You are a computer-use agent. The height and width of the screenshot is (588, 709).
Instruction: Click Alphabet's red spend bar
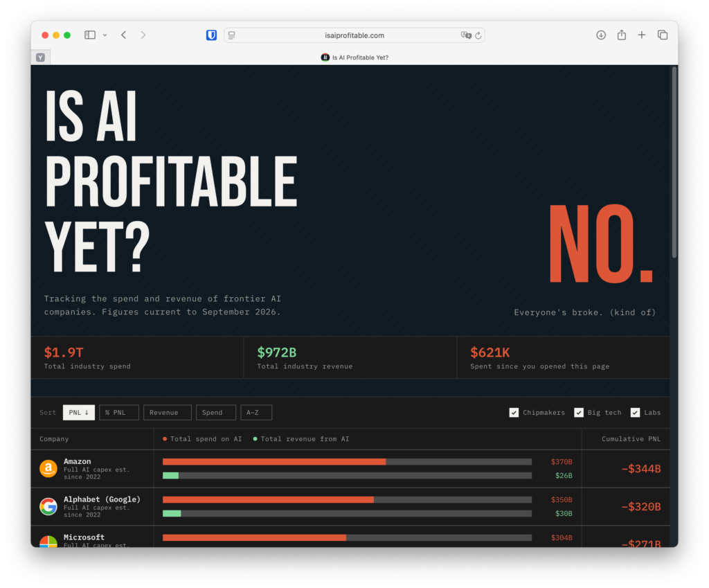(268, 500)
